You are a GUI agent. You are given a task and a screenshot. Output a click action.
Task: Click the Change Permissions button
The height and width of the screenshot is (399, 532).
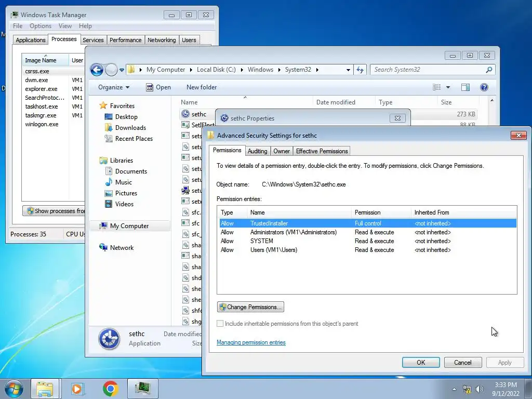click(250, 307)
